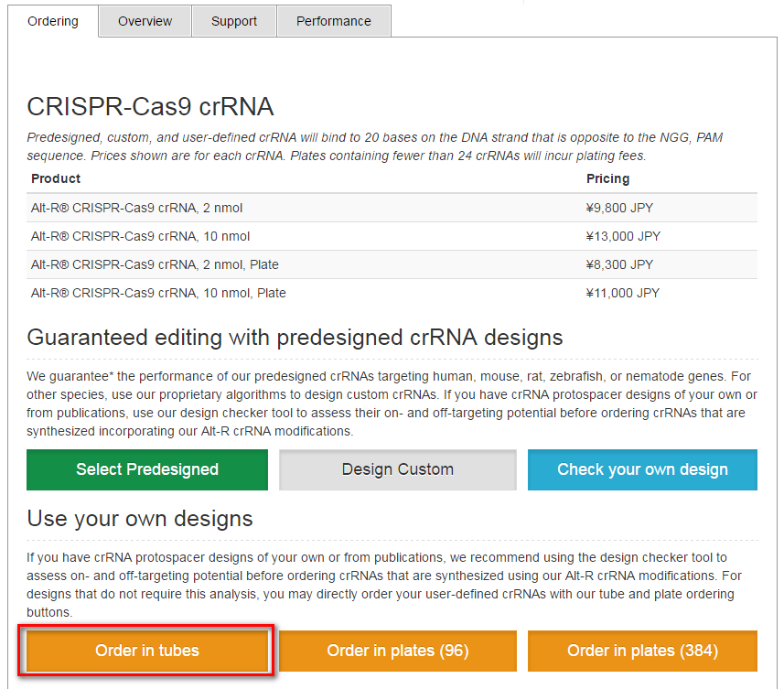Select the Performance tab
This screenshot has height=689, width=784.
[x=334, y=21]
